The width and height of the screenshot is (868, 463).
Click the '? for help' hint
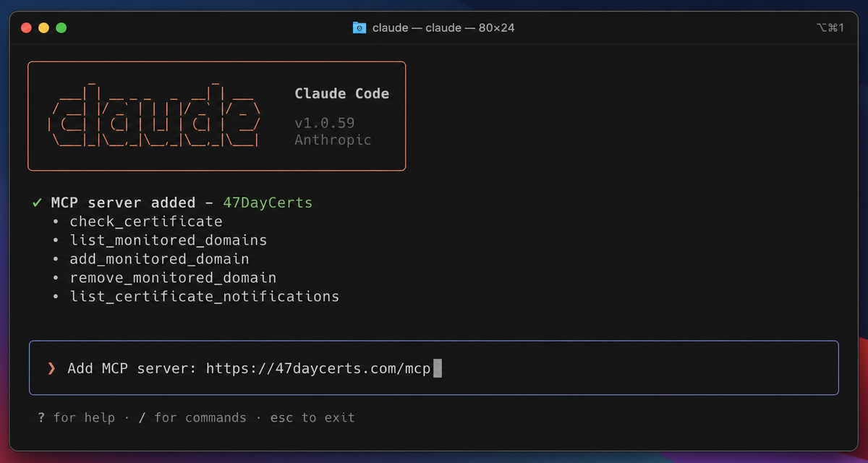(77, 417)
